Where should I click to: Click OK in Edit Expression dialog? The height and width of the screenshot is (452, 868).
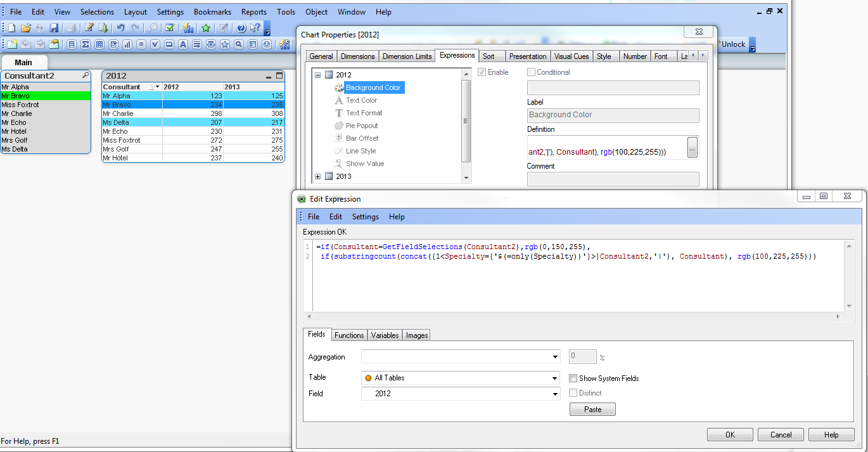(x=730, y=435)
